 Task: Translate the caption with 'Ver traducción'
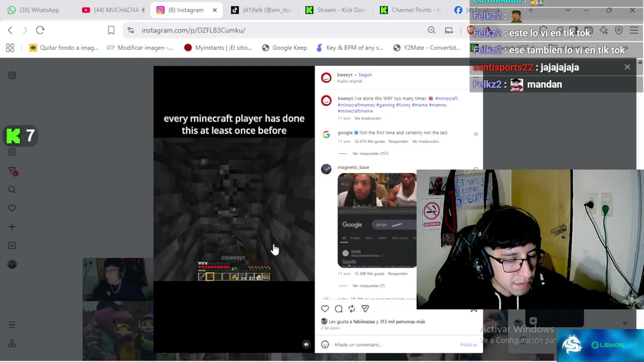[368, 118]
